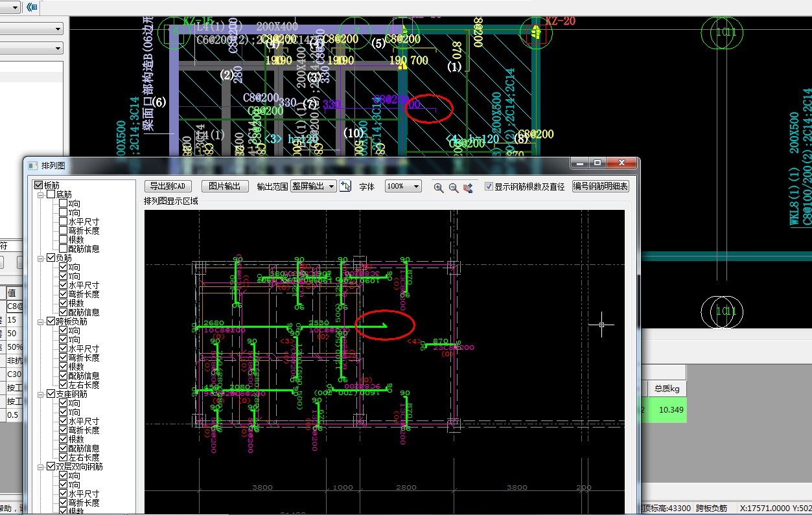Enable the 底筋 checkbox

tap(51, 194)
